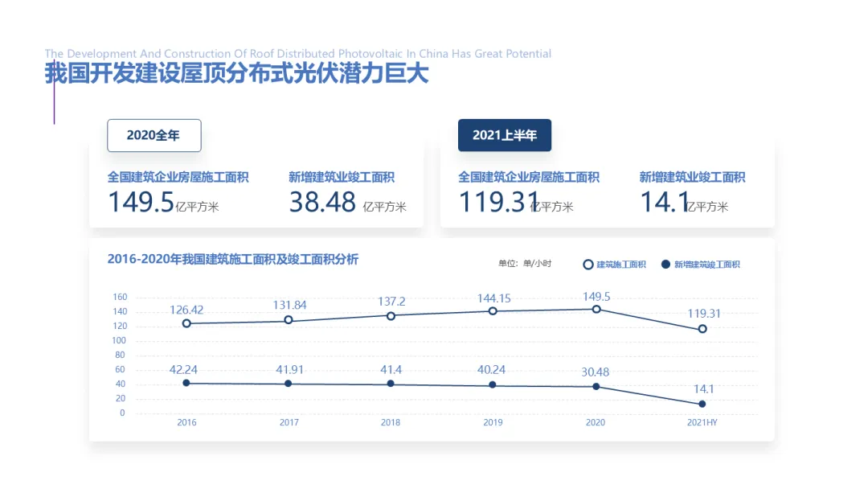Click the 2019 hollow data point on upper line
Image resolution: width=868 pixels, height=489 pixels.
pos(493,311)
